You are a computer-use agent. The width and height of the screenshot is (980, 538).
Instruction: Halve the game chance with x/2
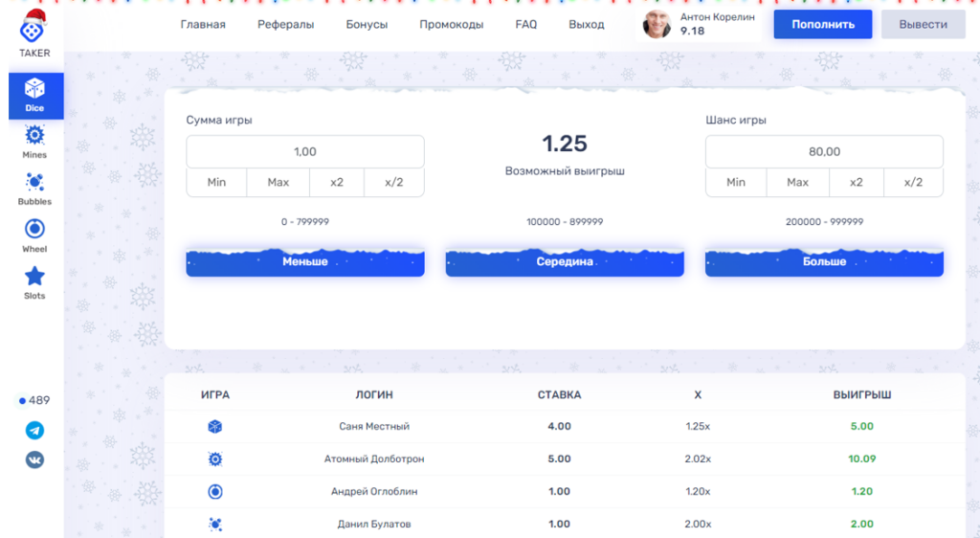tap(914, 183)
